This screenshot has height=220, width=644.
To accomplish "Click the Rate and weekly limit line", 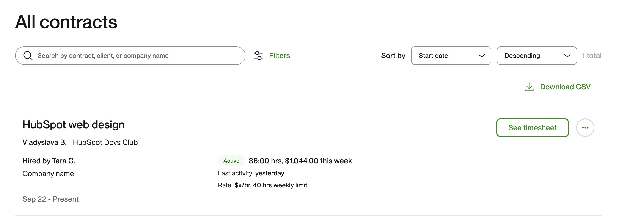I will click(x=262, y=185).
